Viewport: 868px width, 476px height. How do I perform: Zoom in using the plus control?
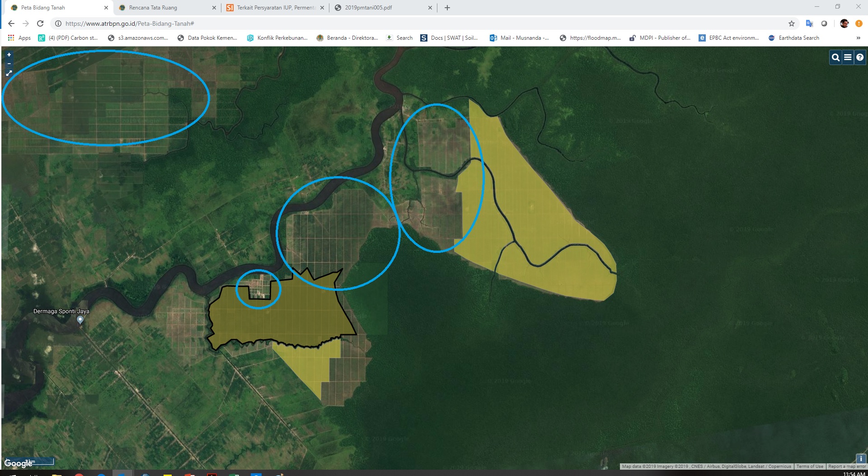9,55
